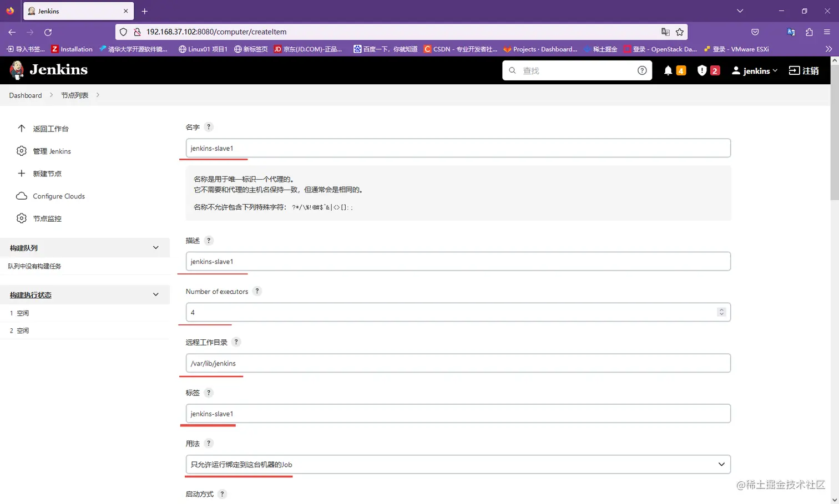Collapse the 构建执行状态 panel
The image size is (839, 504).
[156, 294]
